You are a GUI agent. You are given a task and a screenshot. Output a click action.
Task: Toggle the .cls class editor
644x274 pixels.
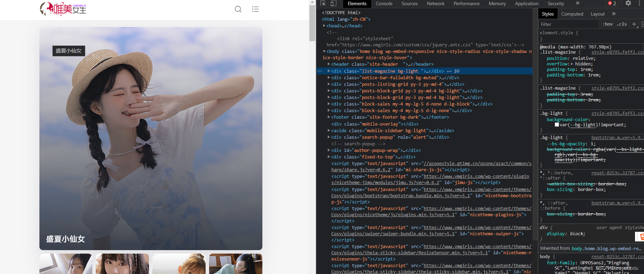623,24
